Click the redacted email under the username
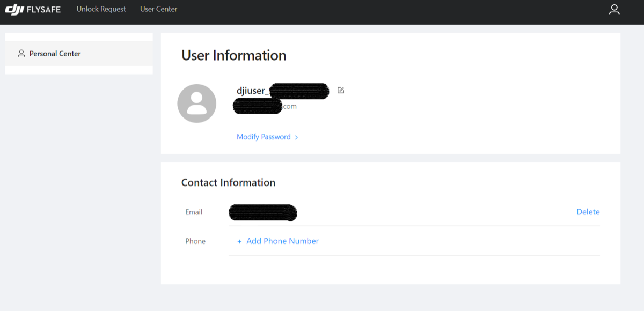The width and height of the screenshot is (644, 311). coord(258,106)
